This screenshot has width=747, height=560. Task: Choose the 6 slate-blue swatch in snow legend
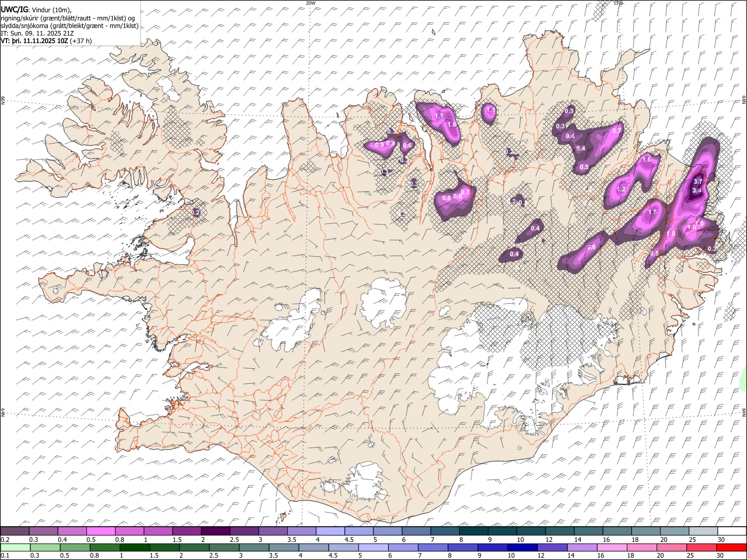coord(415,531)
